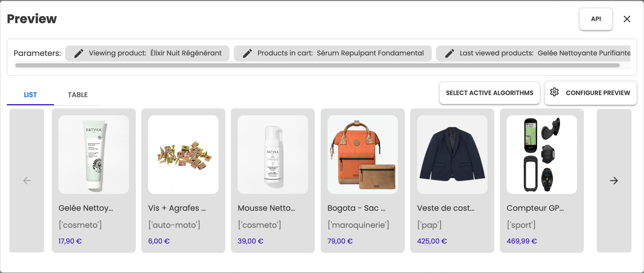644x273 pixels.
Task: Select the LIST tab
Action: click(31, 95)
